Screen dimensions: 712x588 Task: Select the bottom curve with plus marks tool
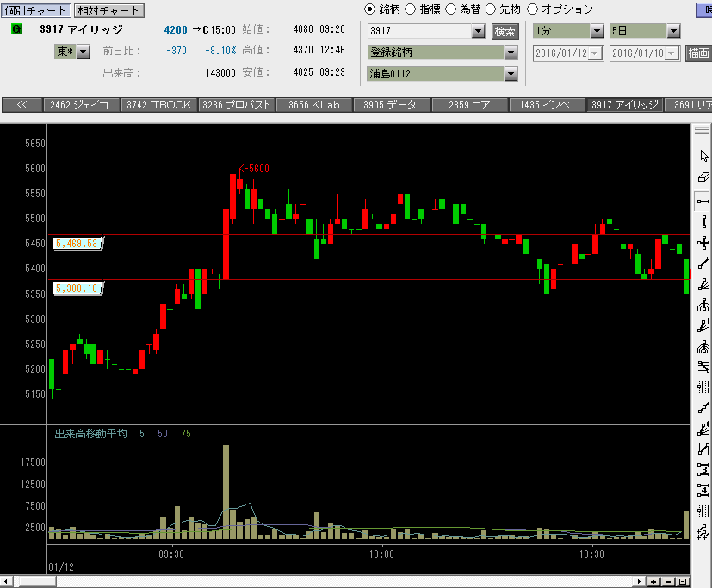[x=703, y=532]
